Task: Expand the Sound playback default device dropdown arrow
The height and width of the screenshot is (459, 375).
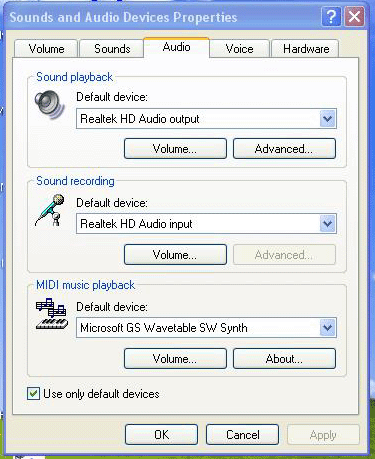Action: click(328, 119)
